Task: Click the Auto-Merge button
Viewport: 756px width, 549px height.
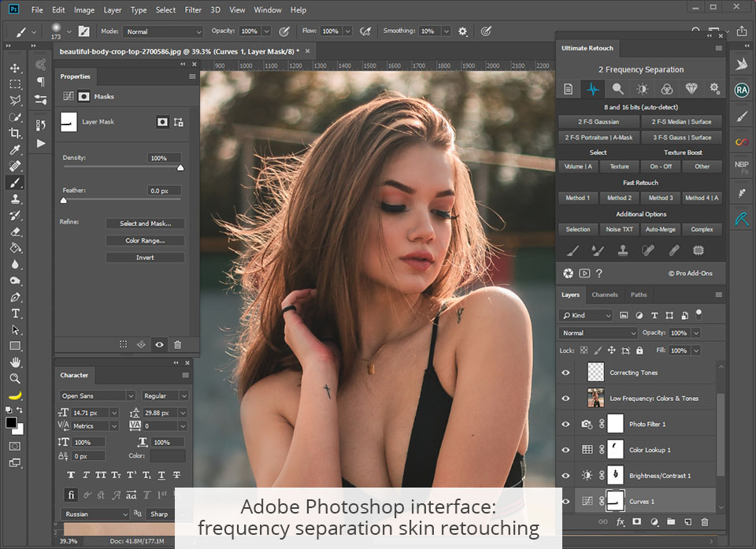Action: click(661, 229)
